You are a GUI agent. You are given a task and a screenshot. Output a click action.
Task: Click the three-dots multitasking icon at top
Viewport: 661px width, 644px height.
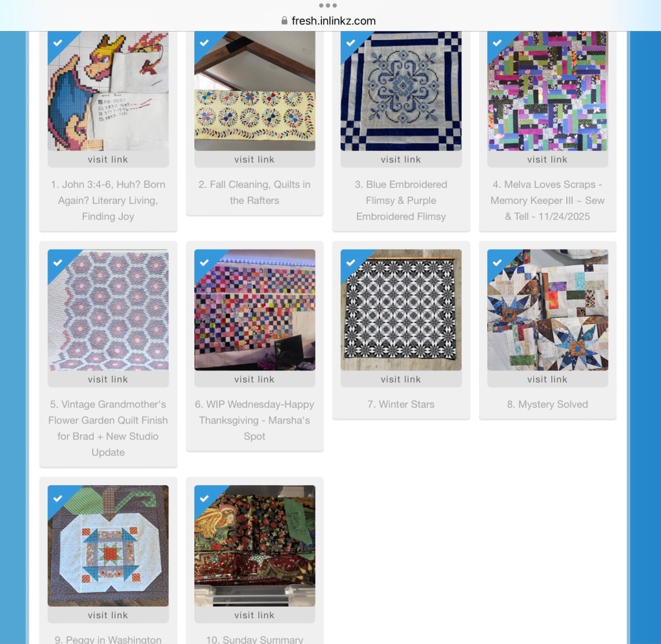(327, 5)
